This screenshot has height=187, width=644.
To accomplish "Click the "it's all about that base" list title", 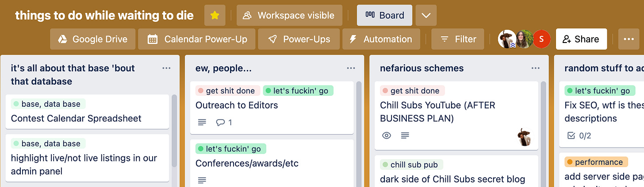I will [73, 75].
